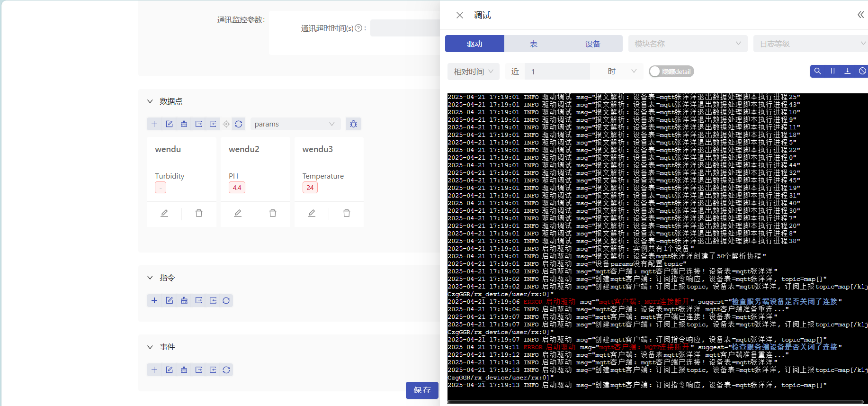Pause the debug log stream
Image resolution: width=868 pixels, height=406 pixels.
pos(832,71)
